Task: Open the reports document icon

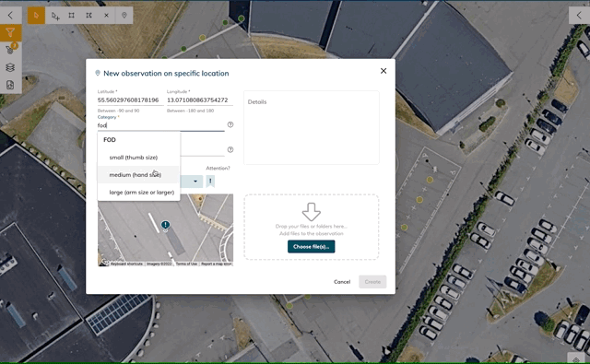Action: tap(10, 85)
